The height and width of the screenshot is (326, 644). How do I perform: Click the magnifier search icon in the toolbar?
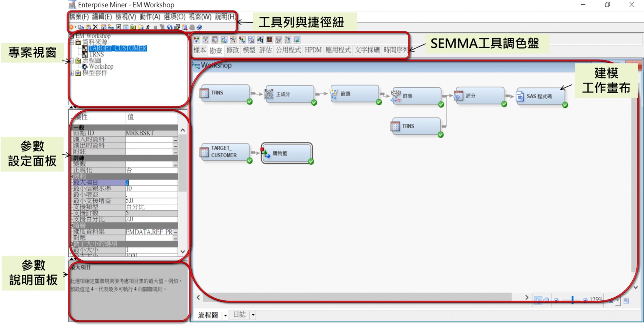coord(132,26)
